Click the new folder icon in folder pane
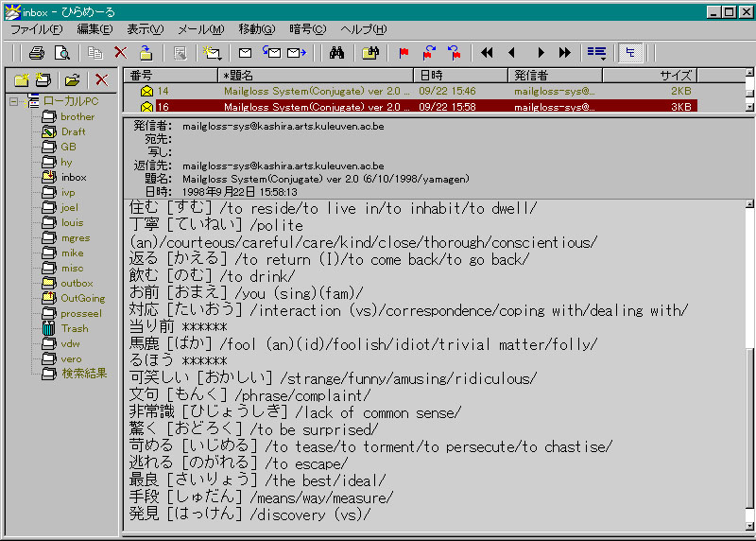The width and height of the screenshot is (756, 541). pyautogui.click(x=21, y=80)
